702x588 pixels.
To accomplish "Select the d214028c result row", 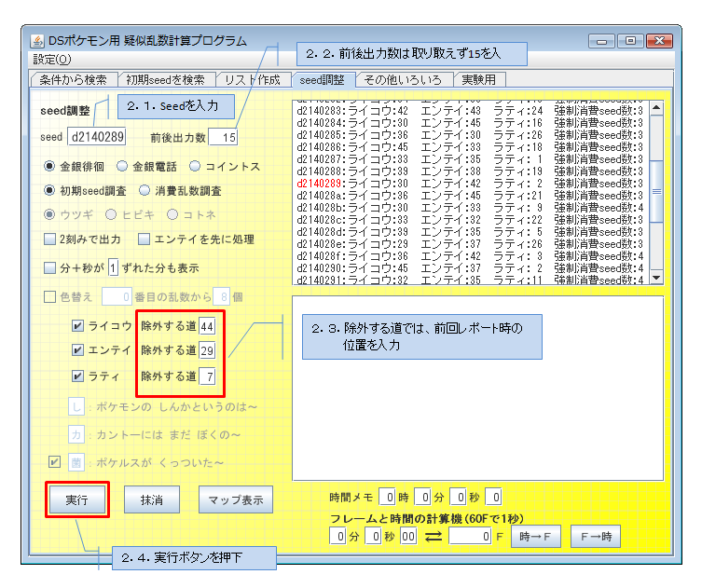I will (470, 220).
